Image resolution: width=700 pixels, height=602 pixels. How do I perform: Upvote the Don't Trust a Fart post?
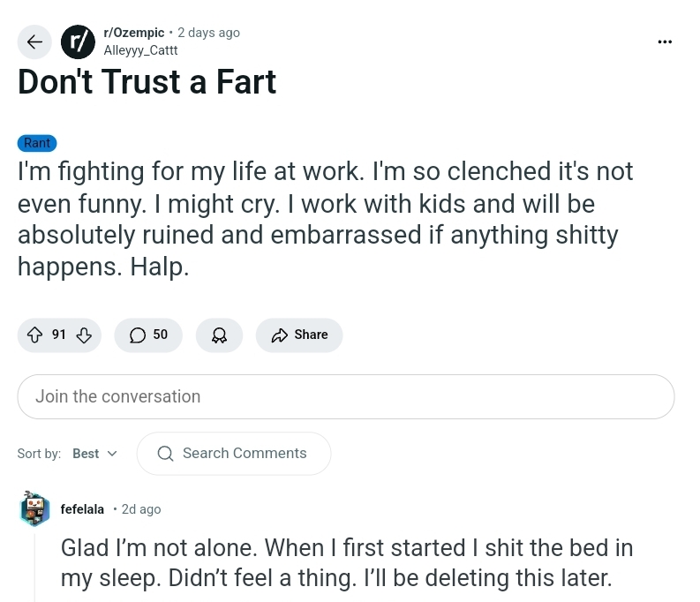pyautogui.click(x=35, y=335)
